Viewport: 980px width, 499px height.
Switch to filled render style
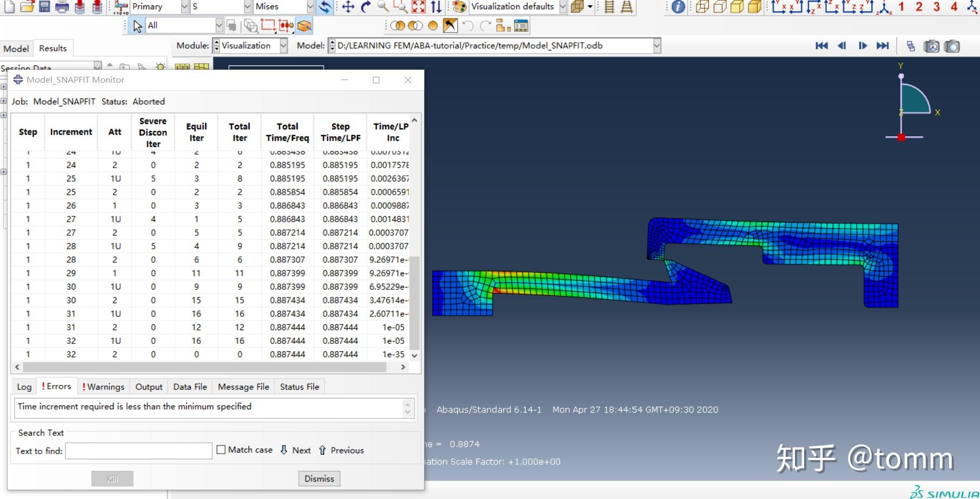[737, 6]
